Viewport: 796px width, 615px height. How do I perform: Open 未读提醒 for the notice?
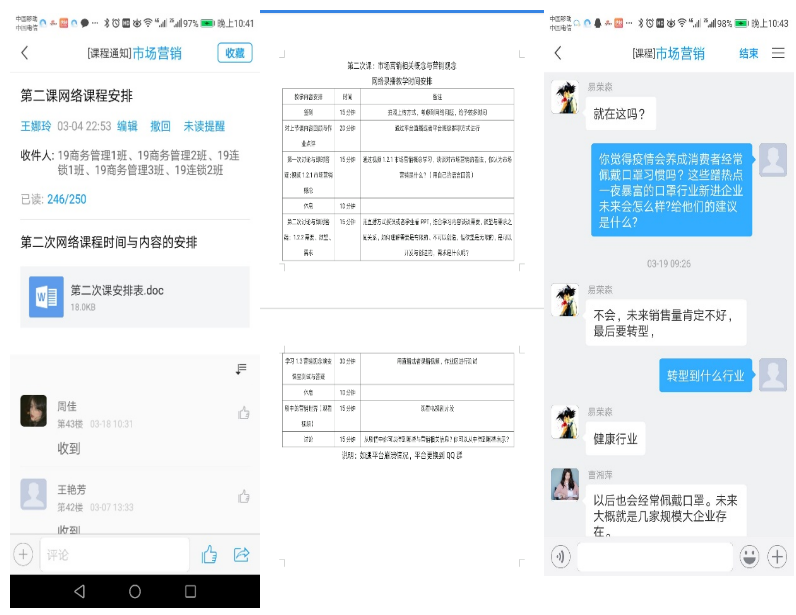(204, 126)
